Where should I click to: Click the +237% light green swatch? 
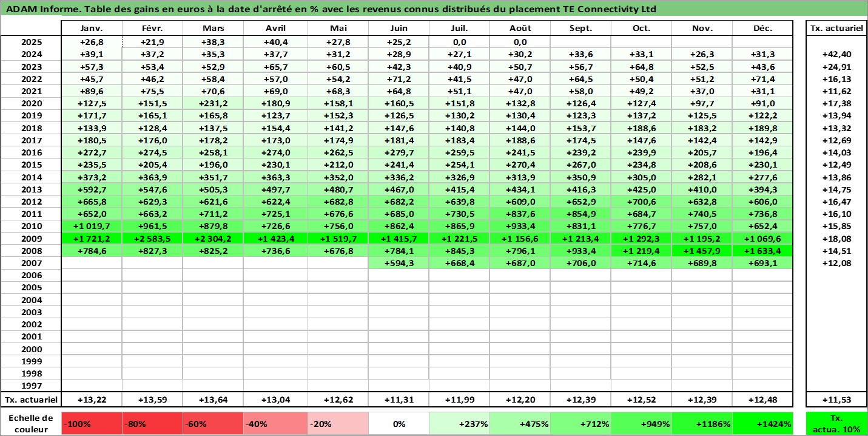point(459,424)
